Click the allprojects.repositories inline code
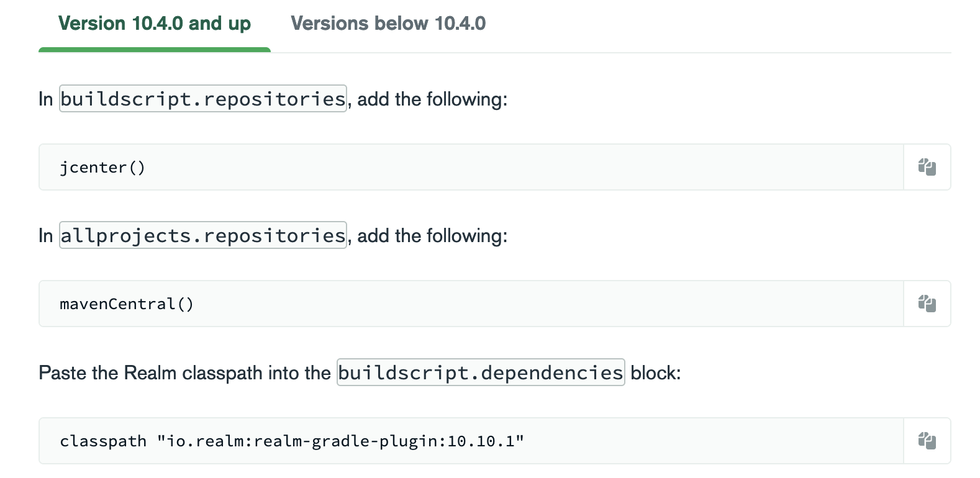This screenshot has height=478, width=980. (x=202, y=235)
